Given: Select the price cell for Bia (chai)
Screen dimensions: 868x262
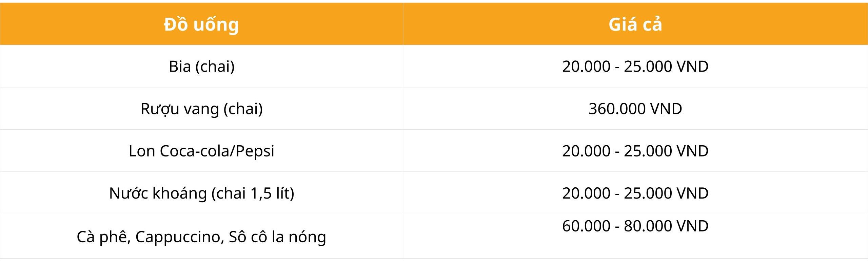Looking at the screenshot, I should click(x=635, y=66).
